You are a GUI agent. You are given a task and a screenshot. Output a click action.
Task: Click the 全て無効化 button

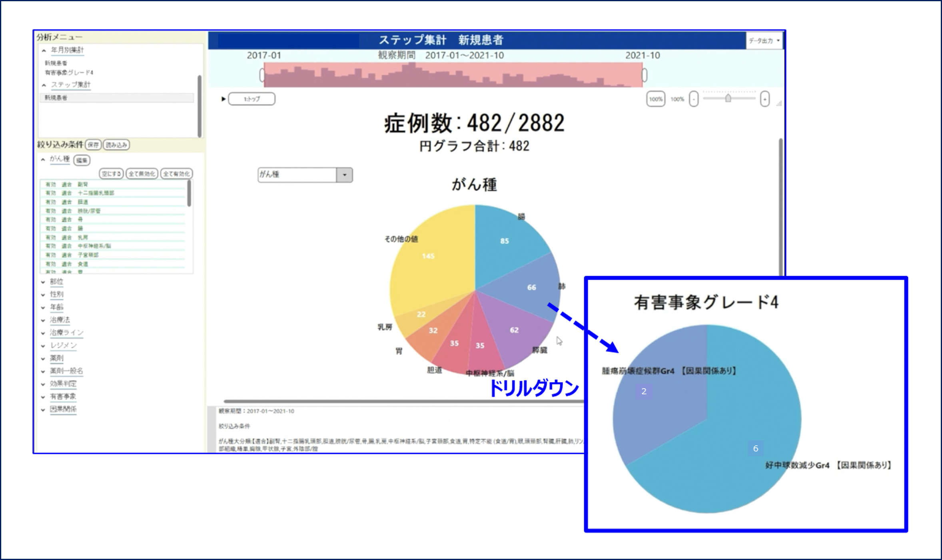click(142, 173)
